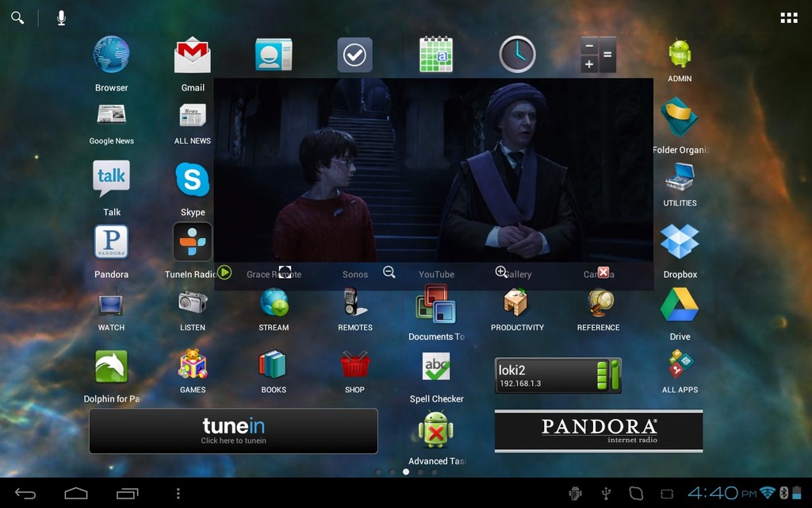Tap the USB connection notification icon
The height and width of the screenshot is (508, 812).
(606, 494)
